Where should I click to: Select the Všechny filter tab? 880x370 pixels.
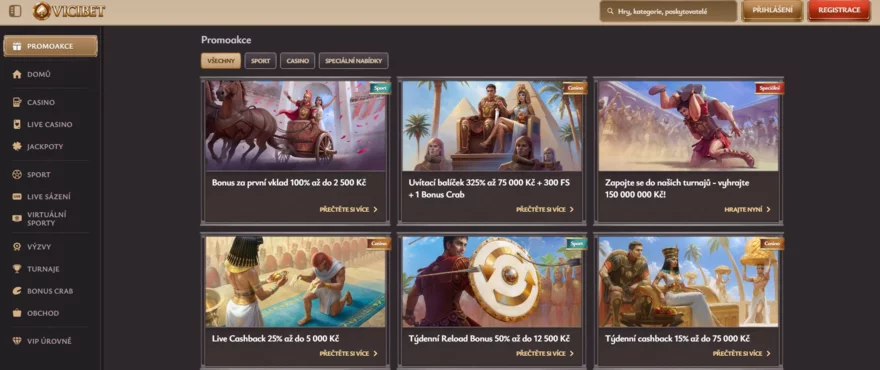221,61
